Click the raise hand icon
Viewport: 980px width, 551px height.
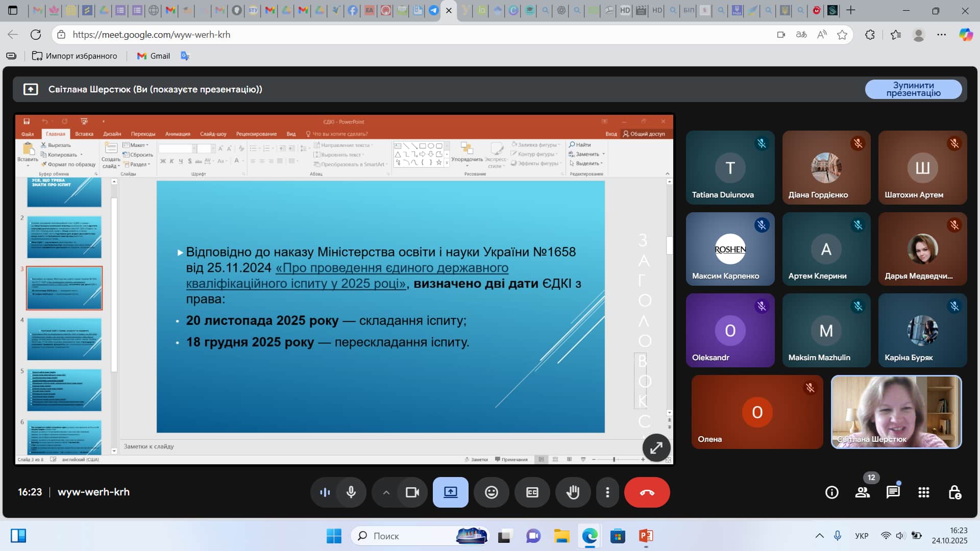pyautogui.click(x=573, y=492)
